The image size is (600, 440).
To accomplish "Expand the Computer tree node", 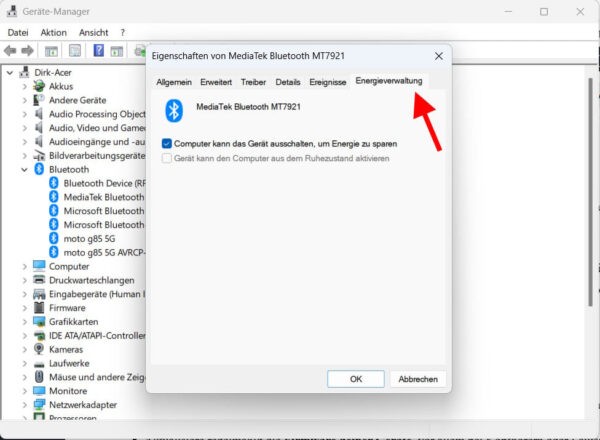I will coord(24,266).
